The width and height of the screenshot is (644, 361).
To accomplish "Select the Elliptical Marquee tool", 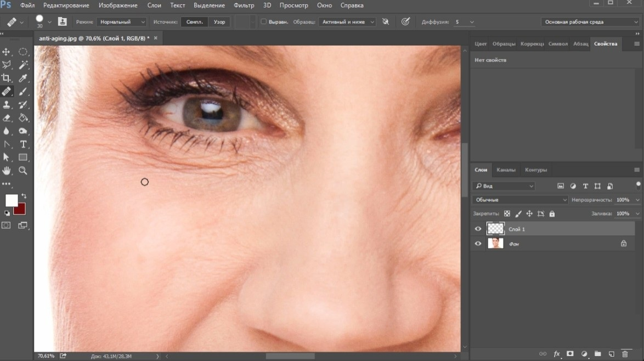I will click(23, 52).
